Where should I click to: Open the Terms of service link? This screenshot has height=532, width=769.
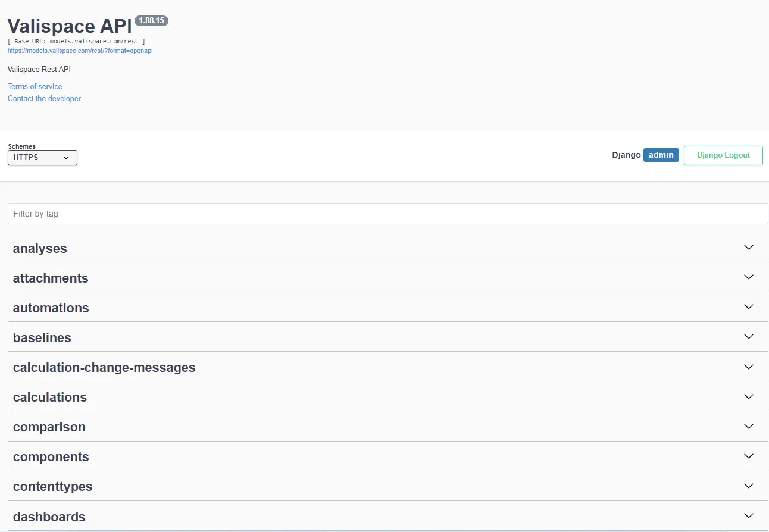35,87
